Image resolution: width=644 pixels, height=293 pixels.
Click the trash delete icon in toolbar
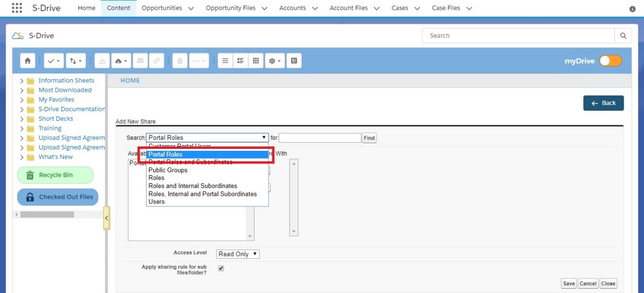(x=180, y=61)
